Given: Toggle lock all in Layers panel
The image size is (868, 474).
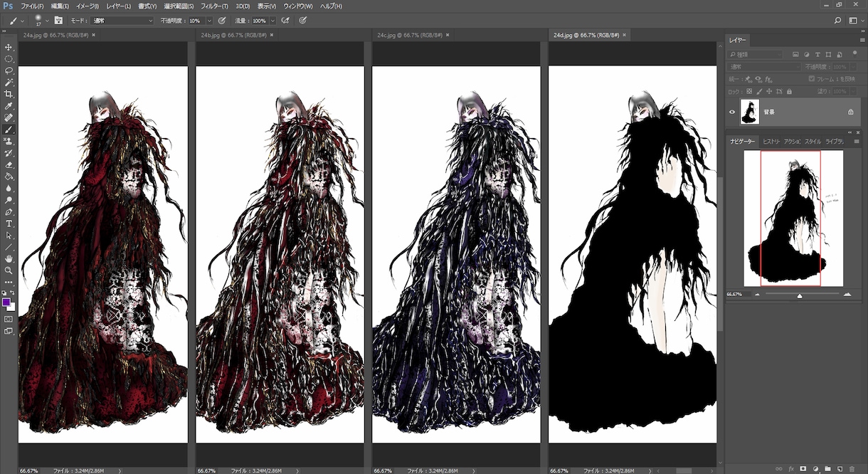Looking at the screenshot, I should (789, 91).
